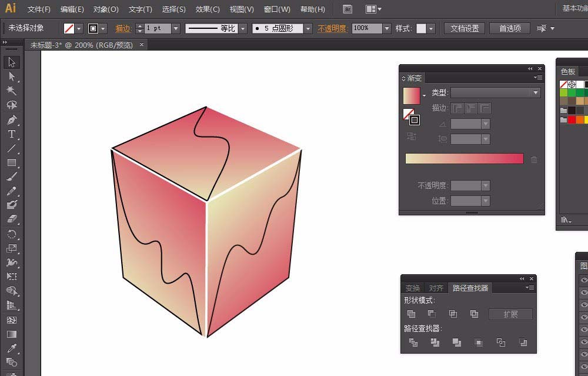Open the 效果(C) menu
Viewport: 588px width, 376px height.
(208, 9)
